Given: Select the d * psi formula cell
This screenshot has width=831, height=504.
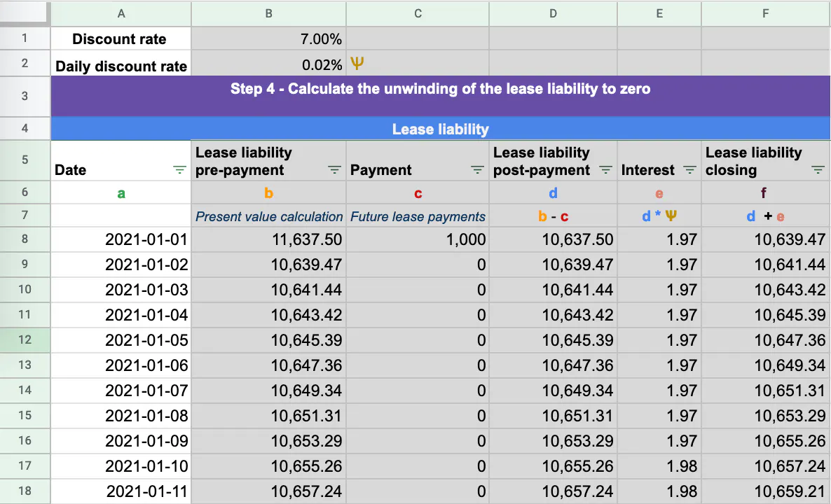Looking at the screenshot, I should 659,216.
